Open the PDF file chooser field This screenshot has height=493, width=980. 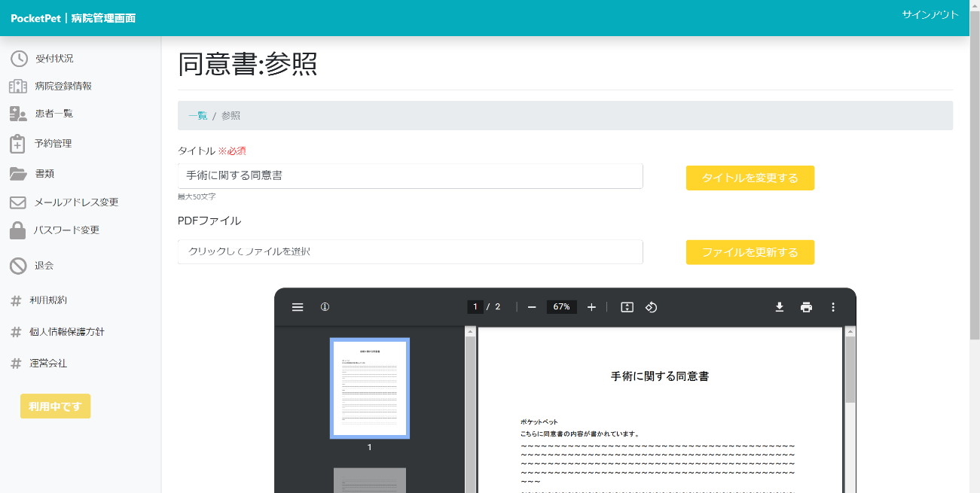click(411, 251)
